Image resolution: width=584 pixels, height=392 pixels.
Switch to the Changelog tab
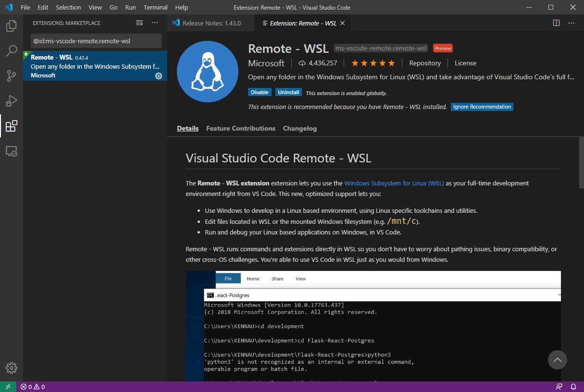click(x=300, y=128)
